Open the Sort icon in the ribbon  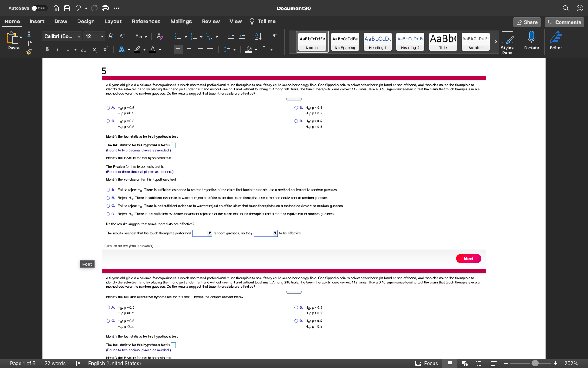tap(258, 36)
